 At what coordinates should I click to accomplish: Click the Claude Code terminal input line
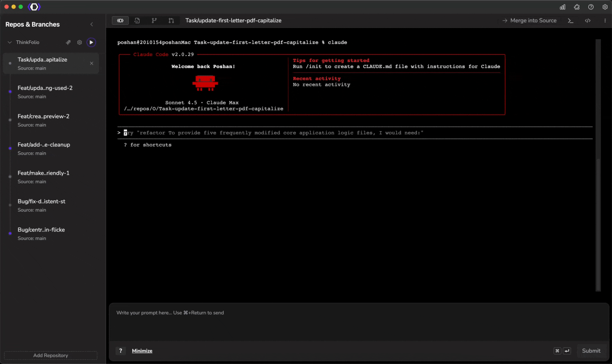(355, 133)
